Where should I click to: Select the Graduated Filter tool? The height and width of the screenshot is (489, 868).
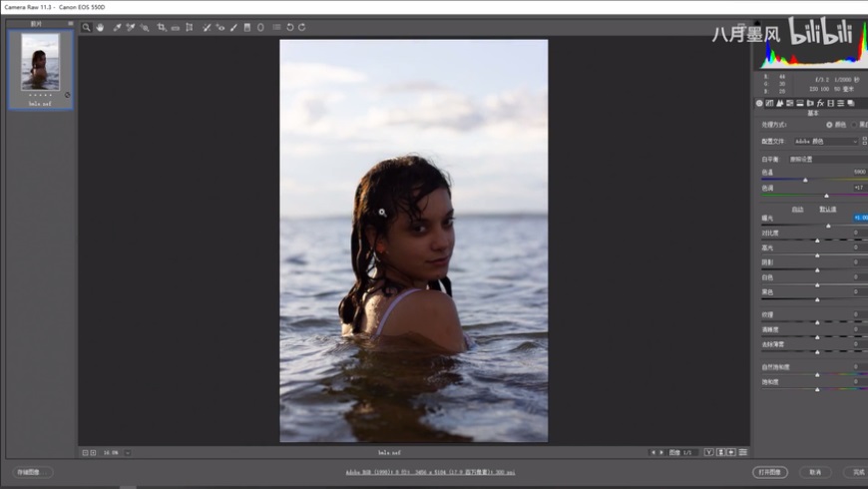pos(247,27)
